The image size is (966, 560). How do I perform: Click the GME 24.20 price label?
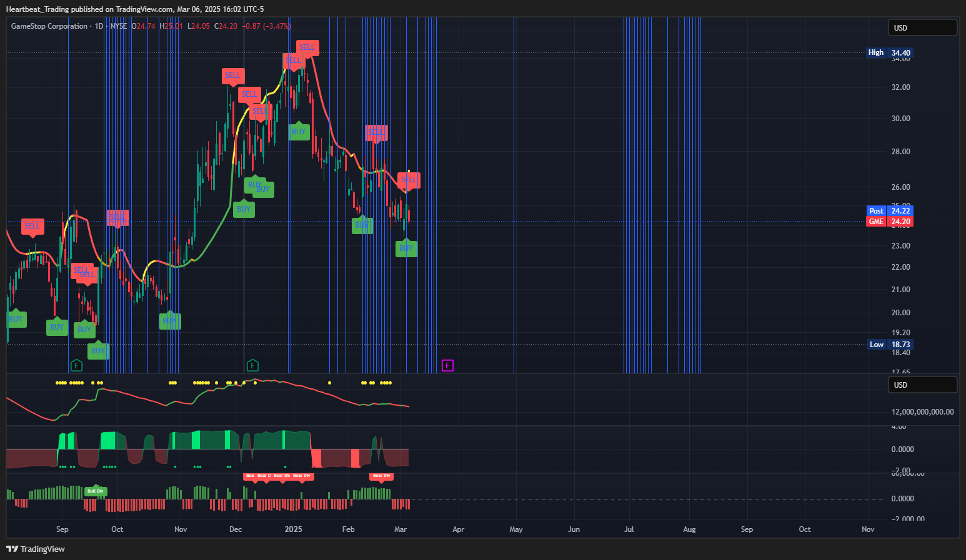890,222
